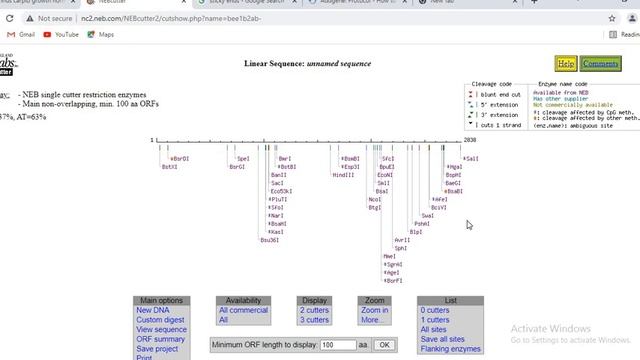Open the Chrome profile avatar icon
Screen dimensions: 640x360
point(631,18)
